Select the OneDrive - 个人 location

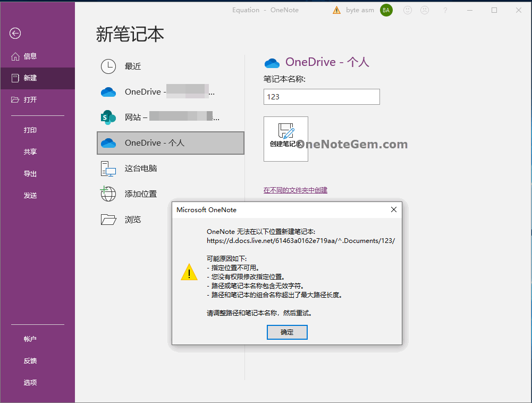[x=170, y=143]
